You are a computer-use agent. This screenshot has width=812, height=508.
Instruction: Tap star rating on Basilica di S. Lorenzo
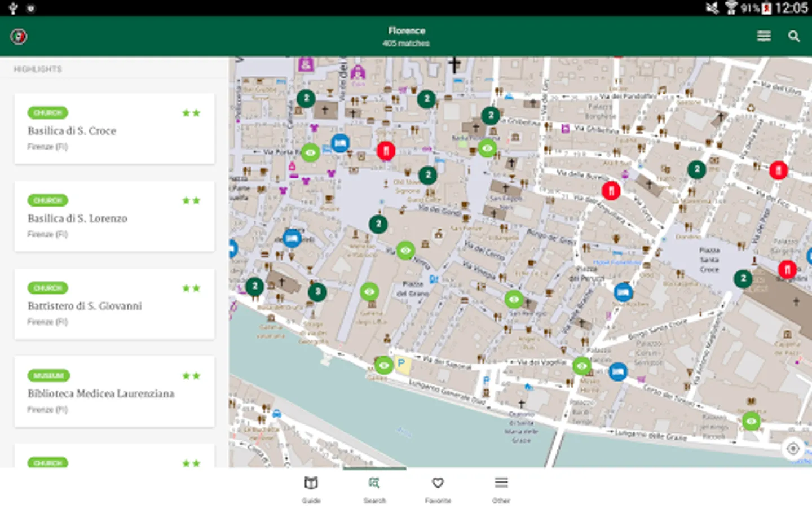coord(191,200)
